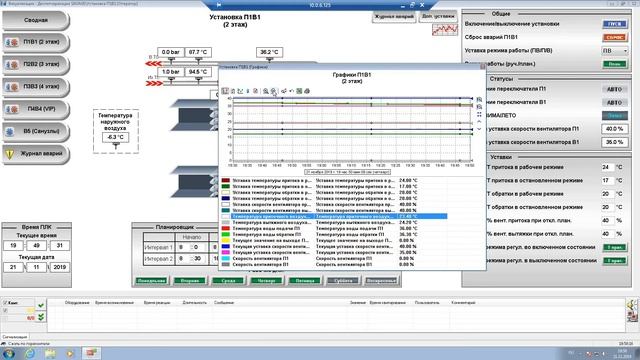640x360 pixels.
Task: Edit fan speed setpoint П1 field 40.0 %
Action: click(615, 129)
